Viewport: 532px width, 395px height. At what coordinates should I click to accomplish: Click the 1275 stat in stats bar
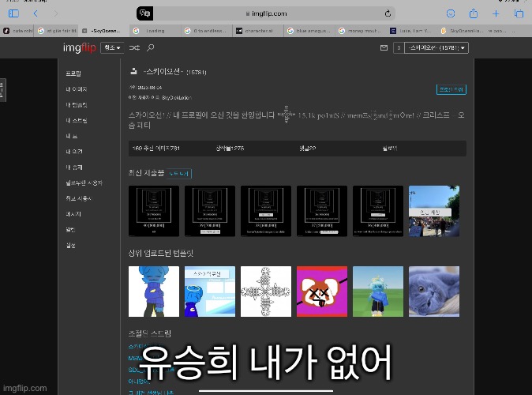coord(230,148)
